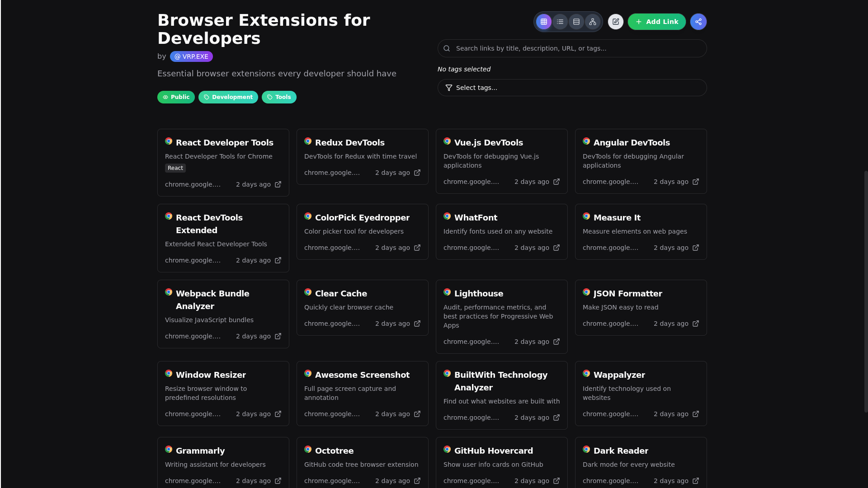Open ColorPick Eyedropper external link icon
Image resolution: width=868 pixels, height=488 pixels.
417,248
